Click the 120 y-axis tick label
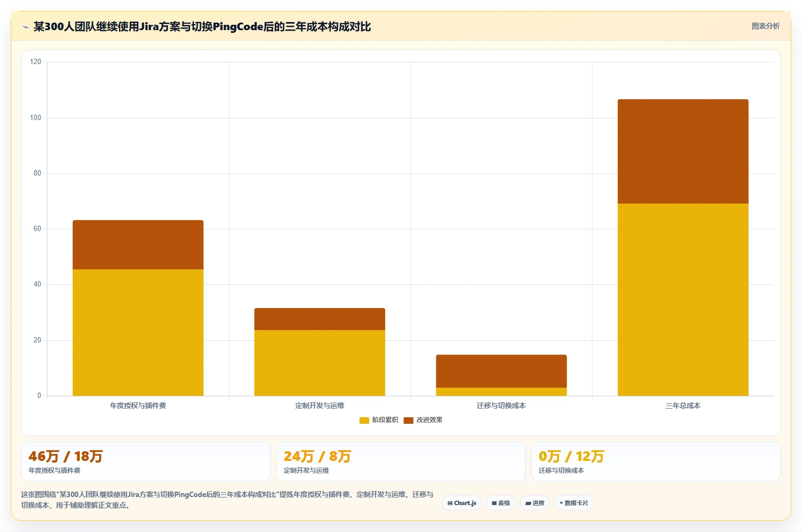This screenshot has height=532, width=802. pos(36,62)
